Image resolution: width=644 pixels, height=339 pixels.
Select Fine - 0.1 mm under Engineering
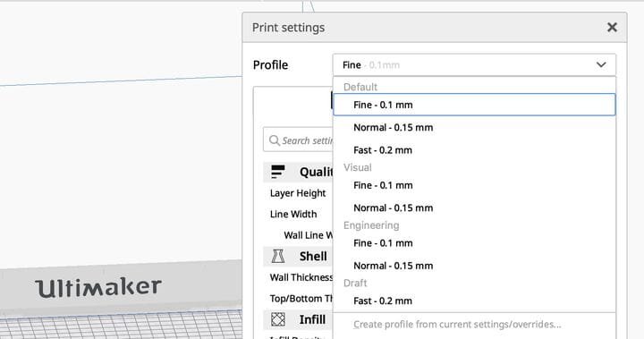click(474, 243)
